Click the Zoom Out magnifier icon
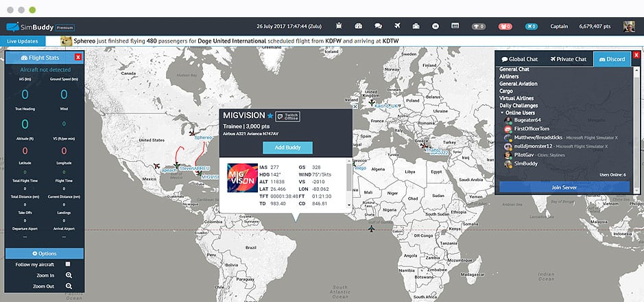644x302 pixels. click(x=69, y=286)
